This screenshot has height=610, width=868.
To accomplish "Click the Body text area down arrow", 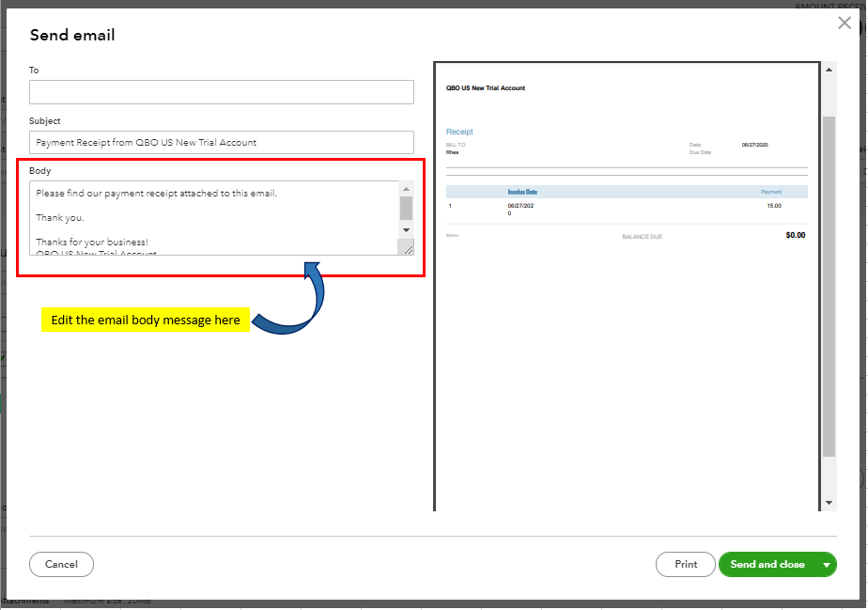I will pyautogui.click(x=406, y=230).
